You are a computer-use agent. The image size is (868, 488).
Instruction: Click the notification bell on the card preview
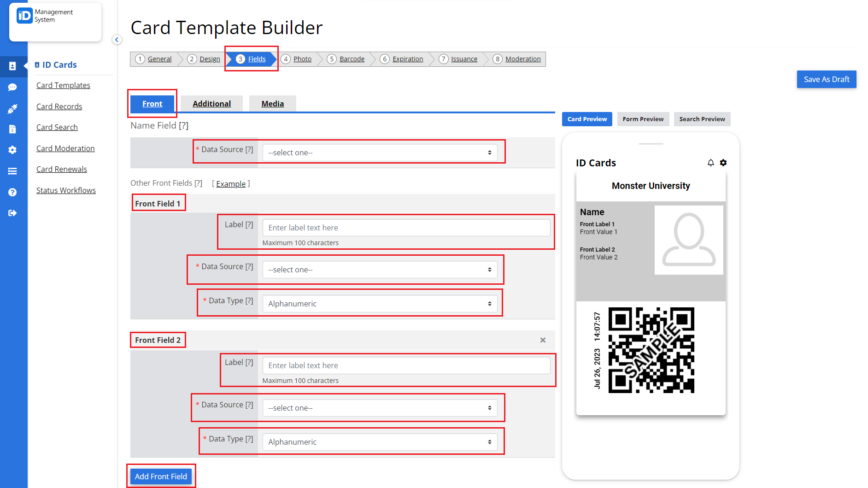[x=710, y=163]
